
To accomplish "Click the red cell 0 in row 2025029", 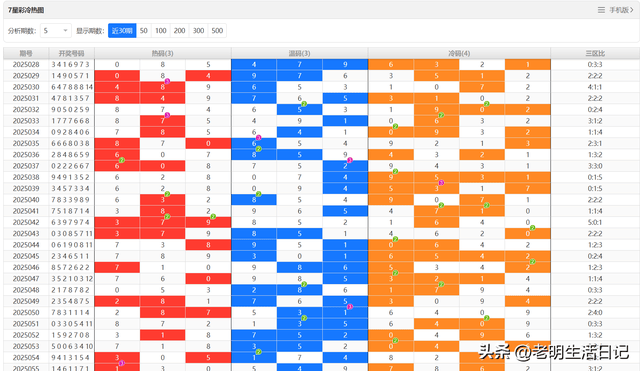I will coord(117,76).
